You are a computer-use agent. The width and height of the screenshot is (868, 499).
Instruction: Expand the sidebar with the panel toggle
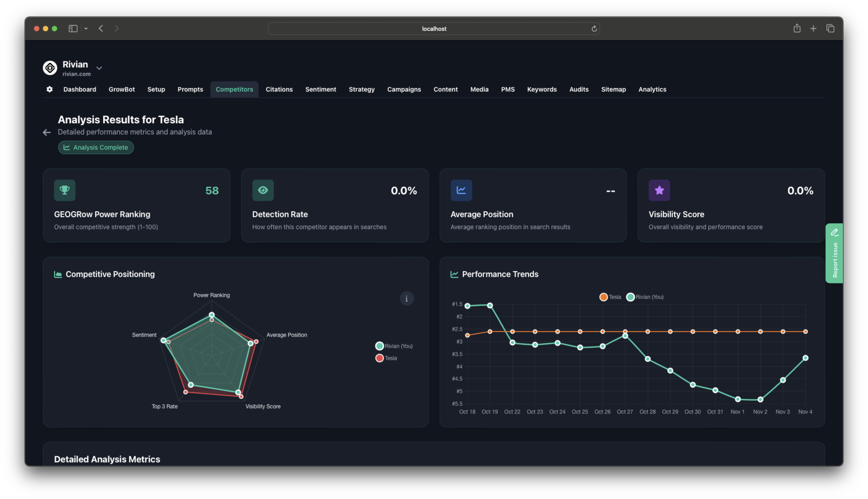(73, 28)
